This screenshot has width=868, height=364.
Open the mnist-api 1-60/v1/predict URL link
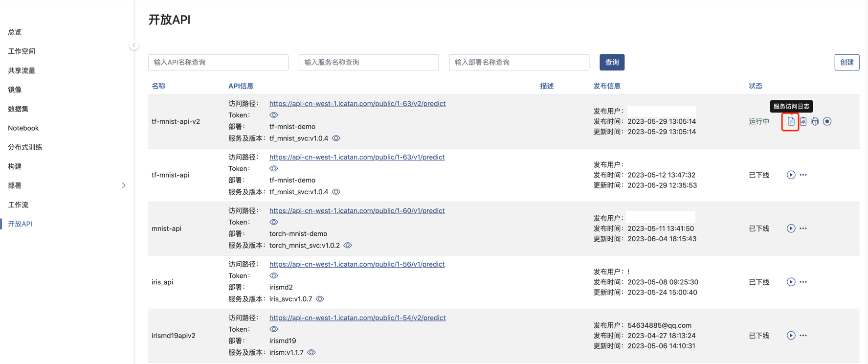pos(357,211)
